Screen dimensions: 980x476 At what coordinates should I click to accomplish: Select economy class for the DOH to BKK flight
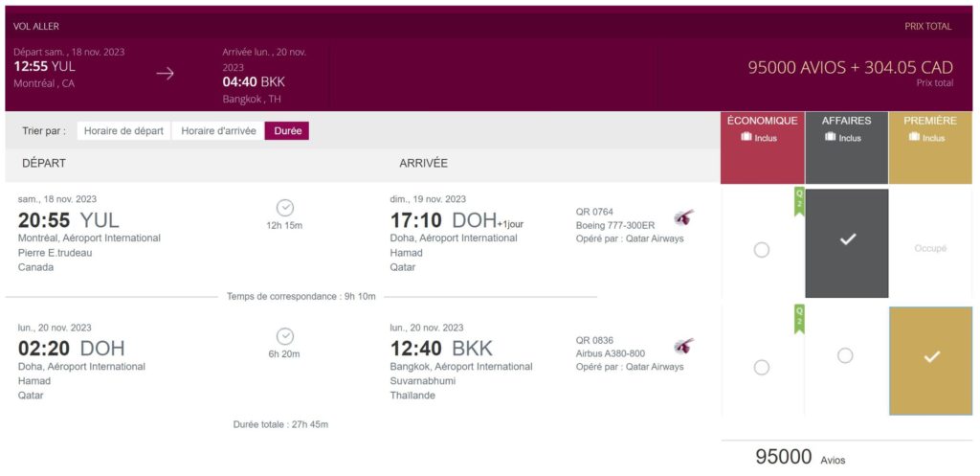click(x=761, y=367)
